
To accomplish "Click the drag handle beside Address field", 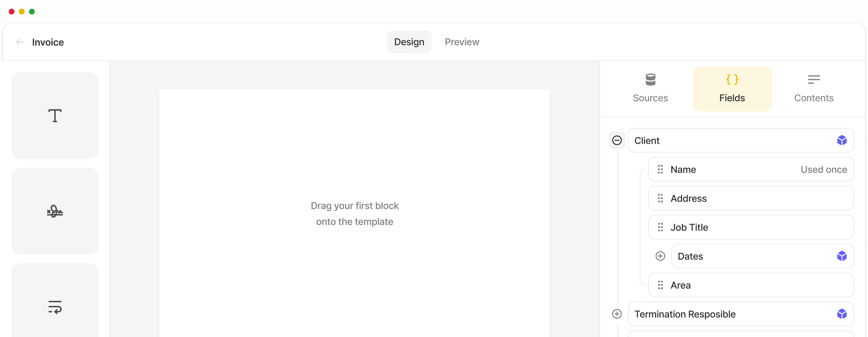I will pyautogui.click(x=660, y=198).
